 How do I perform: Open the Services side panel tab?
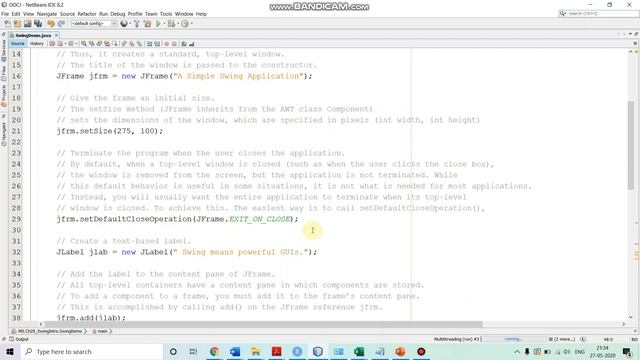pos(4,50)
